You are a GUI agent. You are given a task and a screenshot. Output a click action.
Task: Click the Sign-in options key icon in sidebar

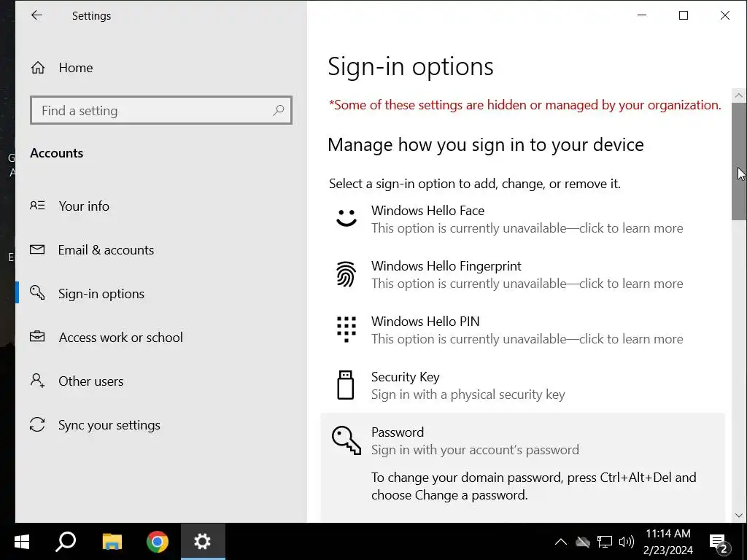37,293
